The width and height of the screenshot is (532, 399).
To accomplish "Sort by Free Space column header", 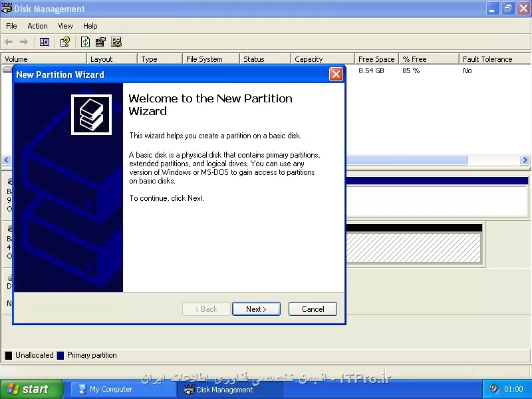I will [376, 59].
